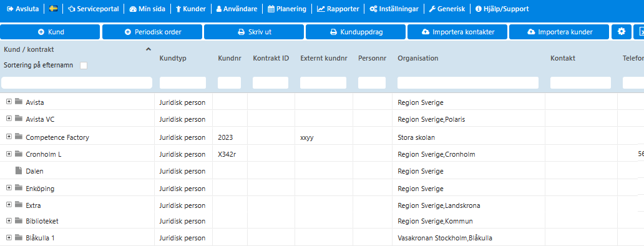This screenshot has height=246, width=644.
Task: Open the Användare menu
Action: [237, 9]
